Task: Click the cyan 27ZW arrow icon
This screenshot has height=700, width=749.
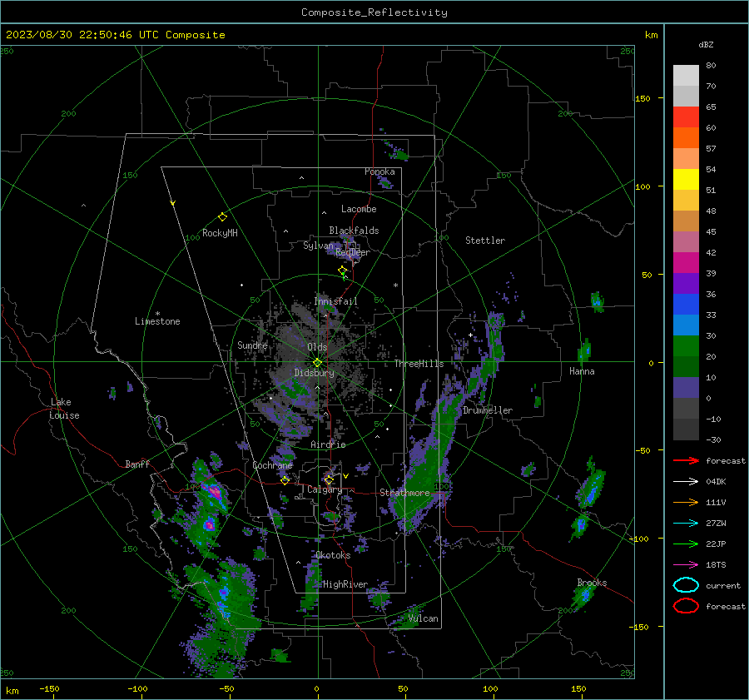Action: point(686,524)
